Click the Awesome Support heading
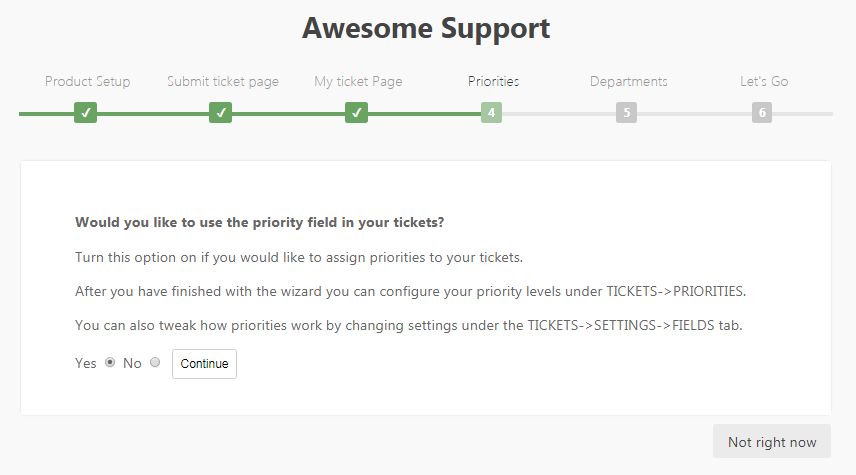 click(426, 28)
